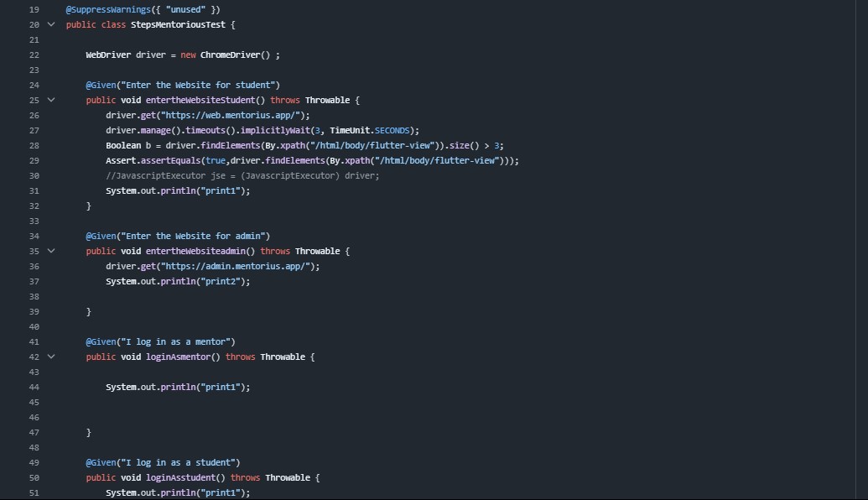Click the loginAsstudent method name
The width and height of the screenshot is (868, 500).
tap(189, 477)
